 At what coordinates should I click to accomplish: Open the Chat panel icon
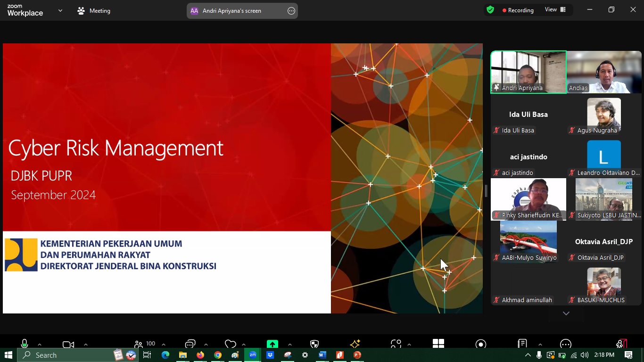click(x=190, y=344)
